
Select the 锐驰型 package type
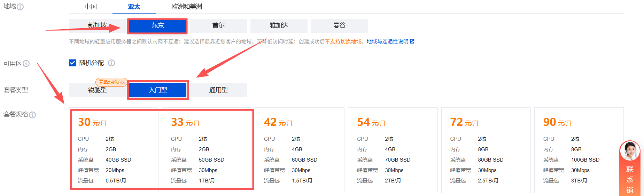coord(97,90)
